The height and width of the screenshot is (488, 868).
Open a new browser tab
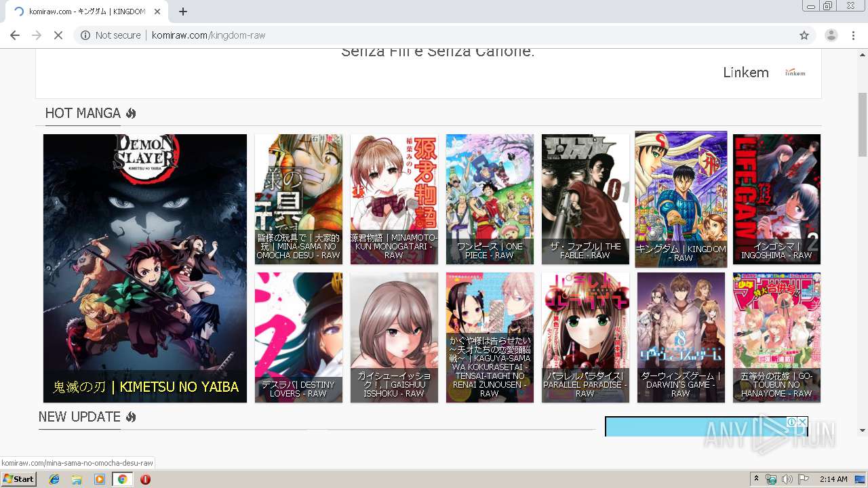[x=183, y=12]
